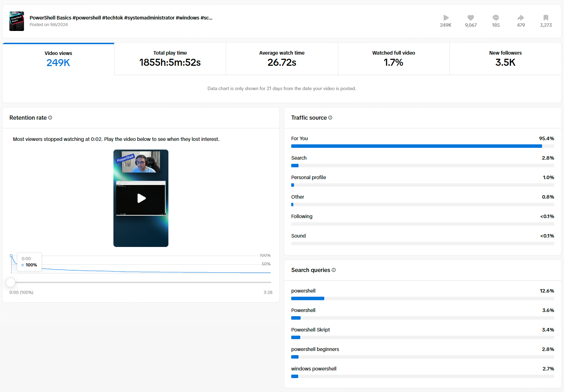Click the 3.5K new followers value
This screenshot has width=564, height=392.
(505, 63)
